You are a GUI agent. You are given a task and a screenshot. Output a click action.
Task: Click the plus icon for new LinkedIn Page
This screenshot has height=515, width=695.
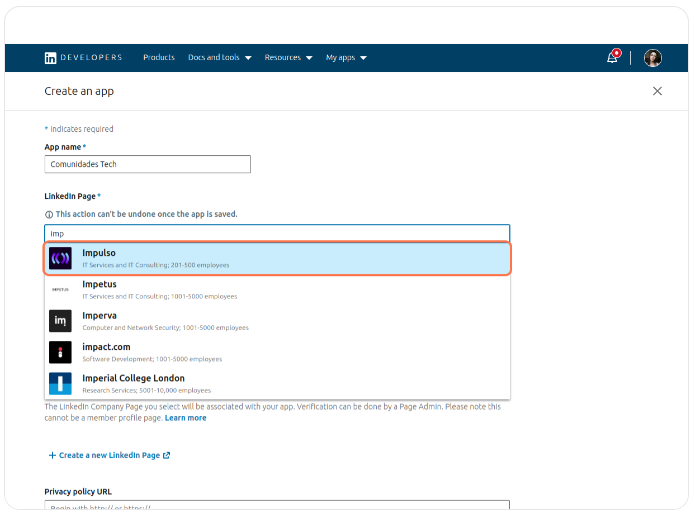(52, 455)
